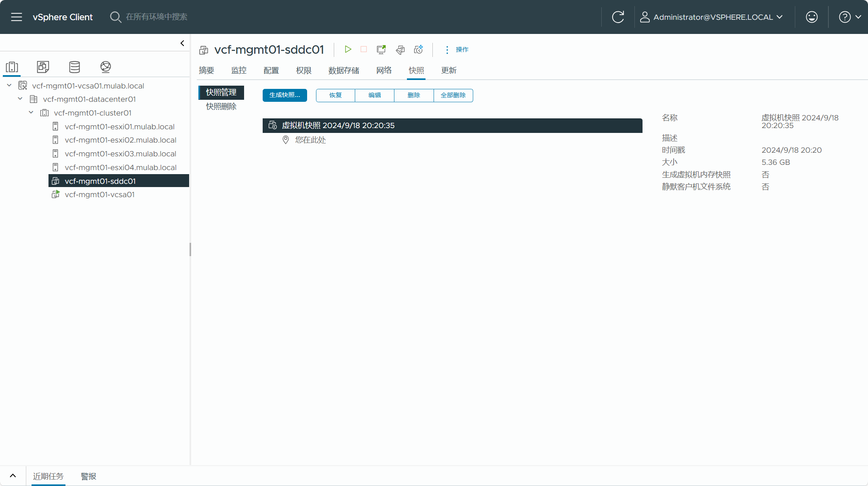Viewport: 868px width, 486px height.
Task: Switch to Networking inventory view icon
Action: coord(105,67)
